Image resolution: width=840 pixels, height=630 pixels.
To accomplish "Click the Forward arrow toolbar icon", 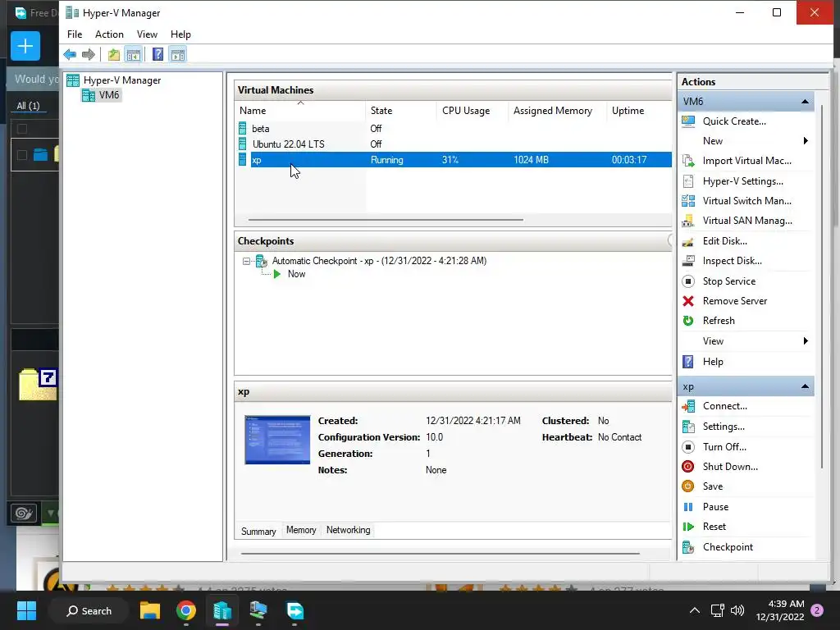I will [x=89, y=54].
